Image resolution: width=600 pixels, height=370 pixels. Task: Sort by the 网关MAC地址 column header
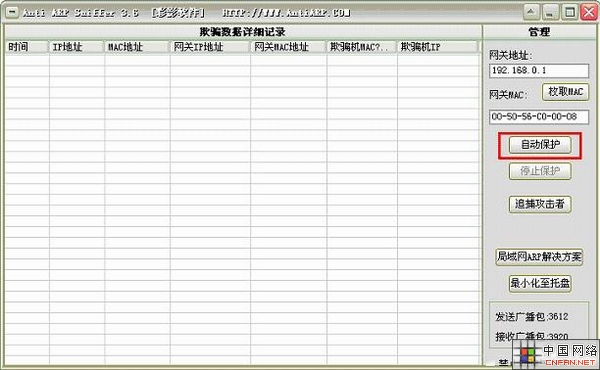pyautogui.click(x=289, y=47)
